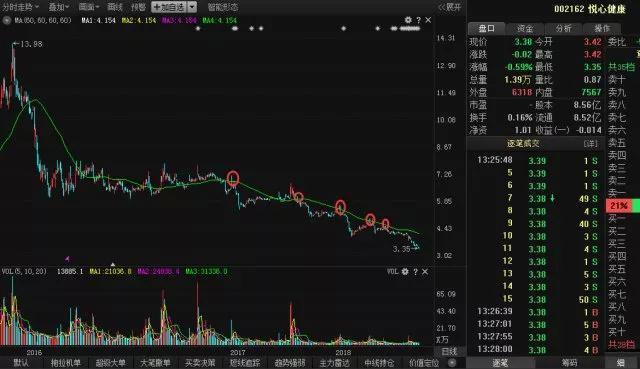Expand the collapsed panel via 展开
The width and height of the screenshot is (640, 369).
[449, 7]
